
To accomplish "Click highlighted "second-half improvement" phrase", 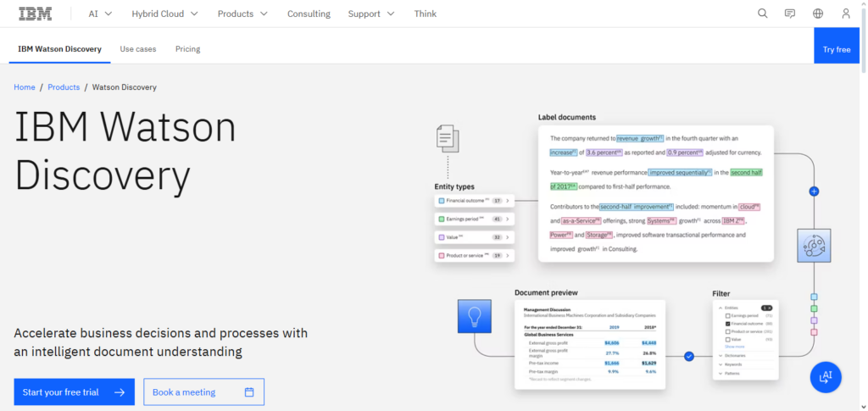I will pyautogui.click(x=637, y=207).
